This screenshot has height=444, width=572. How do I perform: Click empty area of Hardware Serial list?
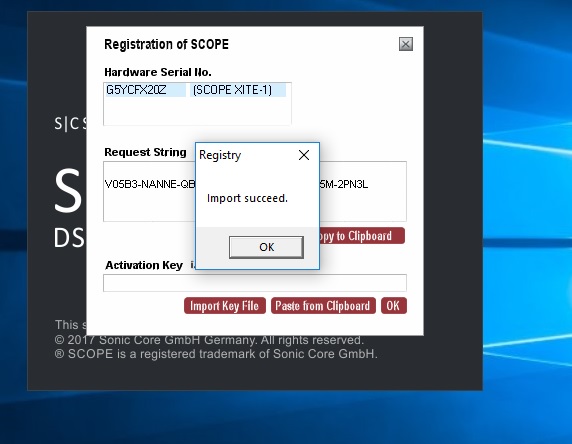(x=197, y=111)
